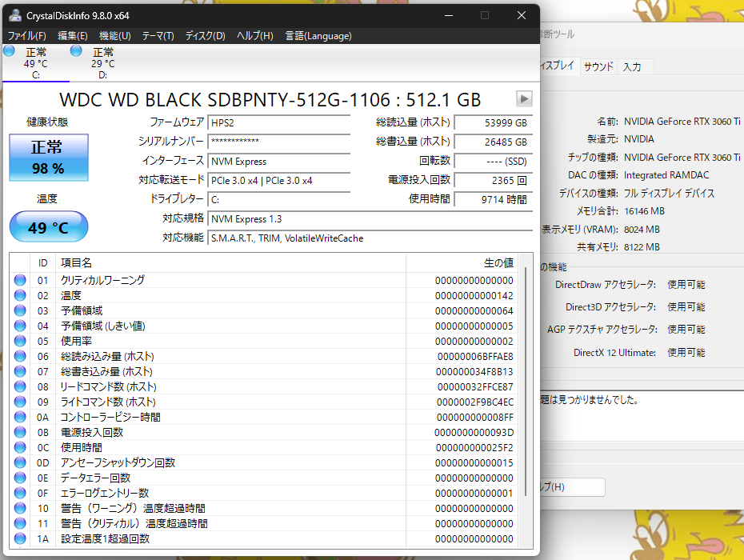Click the next disk arrow button
This screenshot has width=744, height=560.
524,98
